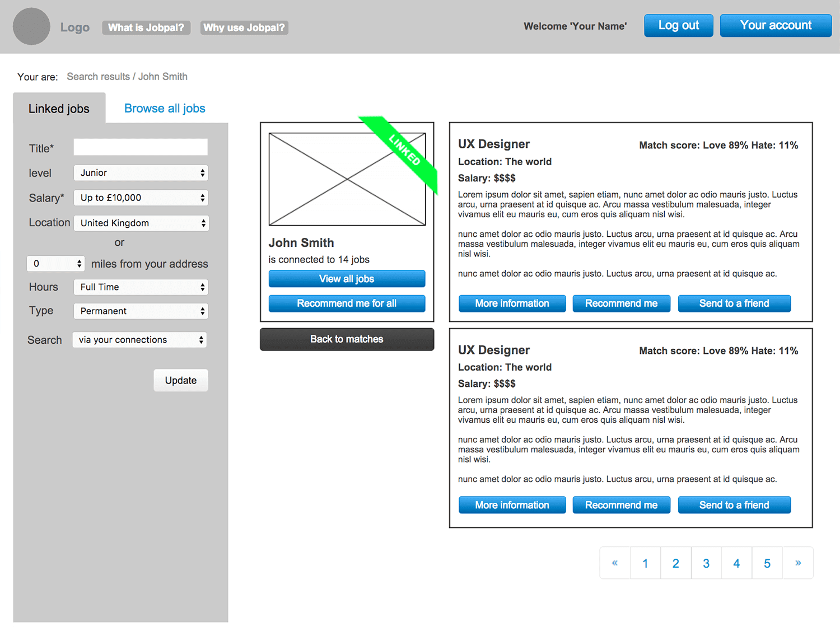Image resolution: width=840 pixels, height=627 pixels.
Task: Click second card's Match score text
Action: (x=718, y=351)
